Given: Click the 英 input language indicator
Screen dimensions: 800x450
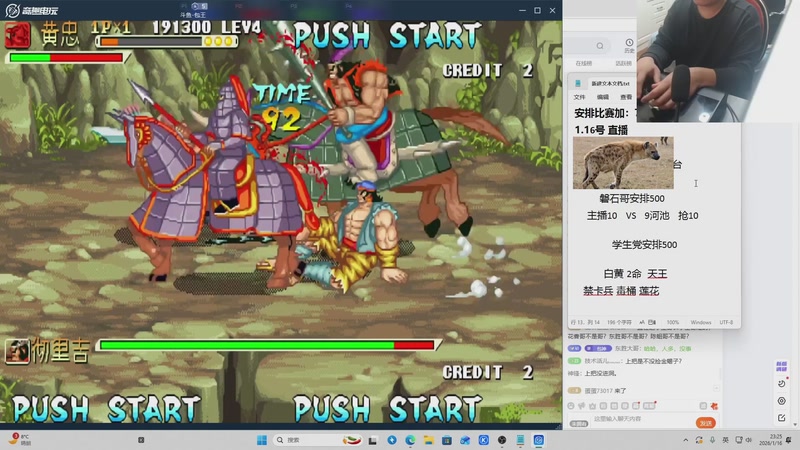Looking at the screenshot, I should point(725,440).
